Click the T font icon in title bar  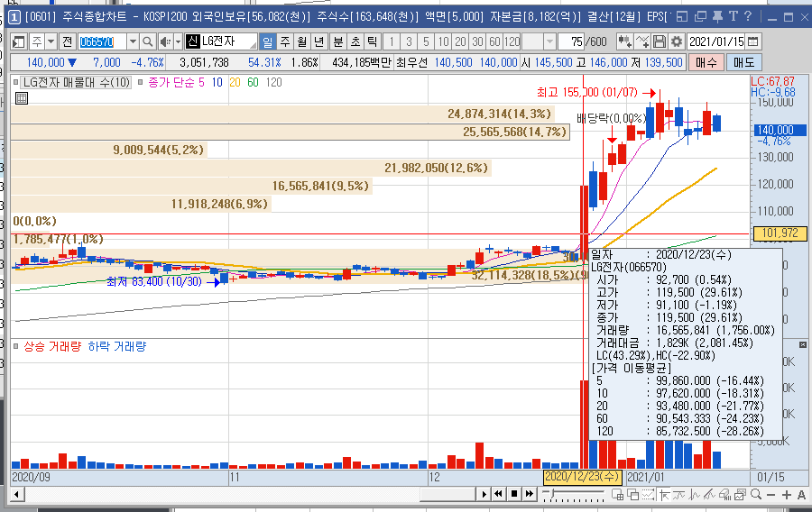click(733, 16)
